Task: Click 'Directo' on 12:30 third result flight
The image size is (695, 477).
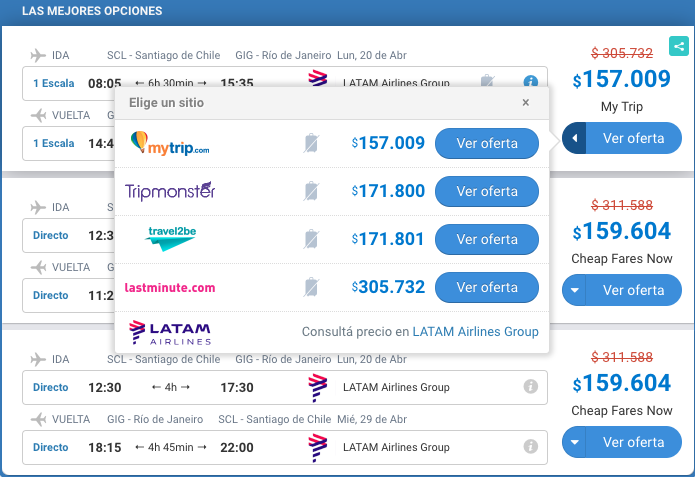Action: tap(51, 387)
